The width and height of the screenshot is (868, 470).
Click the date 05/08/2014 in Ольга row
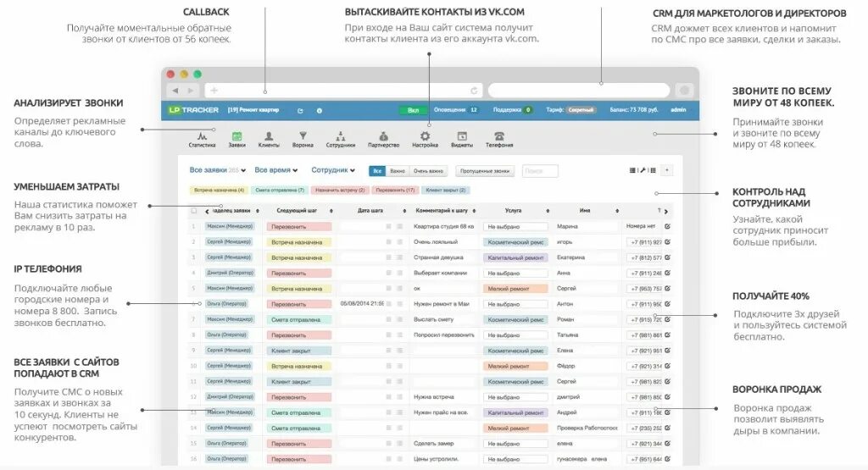point(363,303)
